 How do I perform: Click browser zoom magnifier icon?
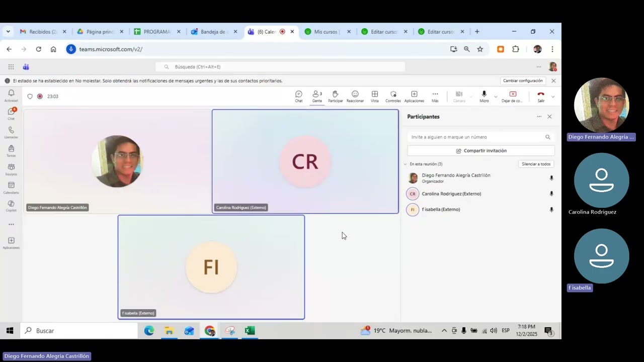click(467, 49)
